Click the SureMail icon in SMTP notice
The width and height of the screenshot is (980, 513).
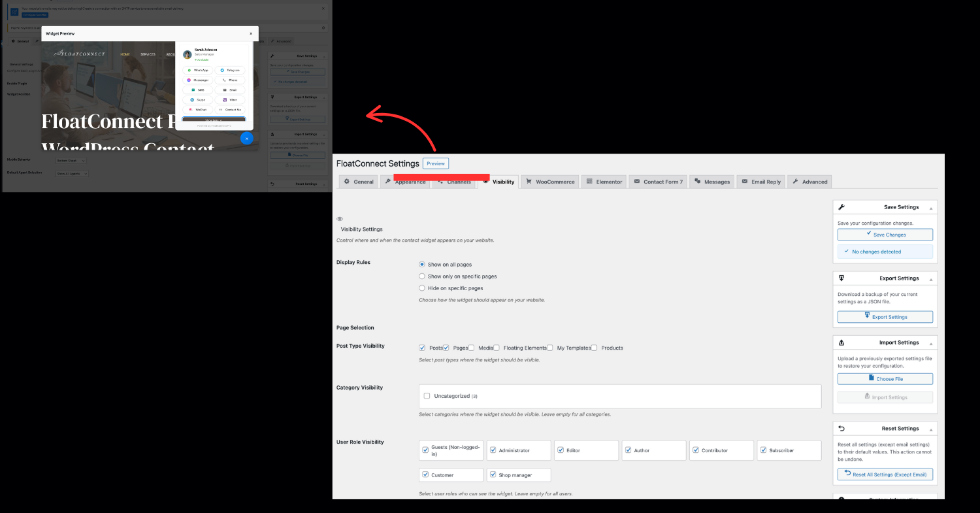(14, 11)
